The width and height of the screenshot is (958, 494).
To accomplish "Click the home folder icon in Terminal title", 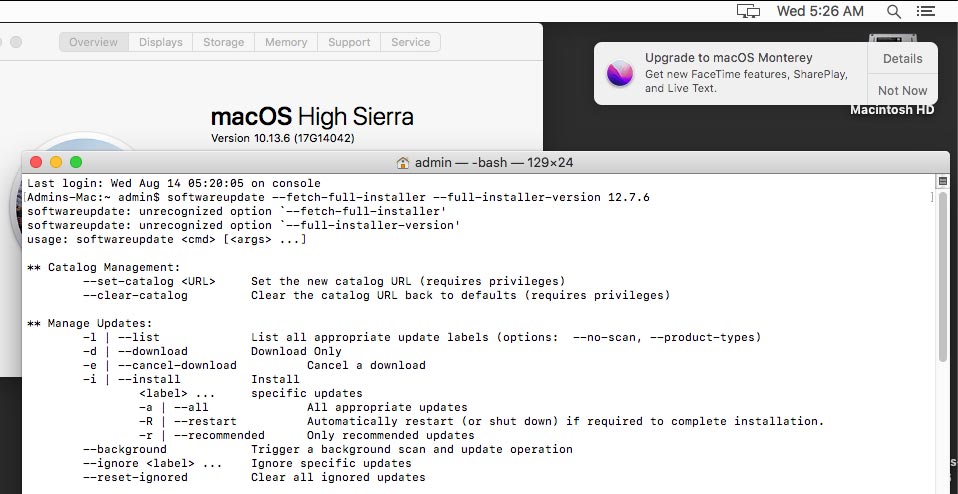I will [403, 163].
